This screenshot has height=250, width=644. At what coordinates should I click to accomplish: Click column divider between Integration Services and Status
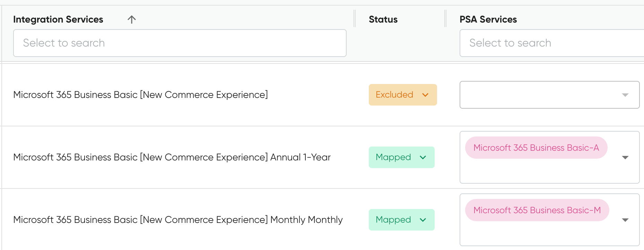click(355, 19)
